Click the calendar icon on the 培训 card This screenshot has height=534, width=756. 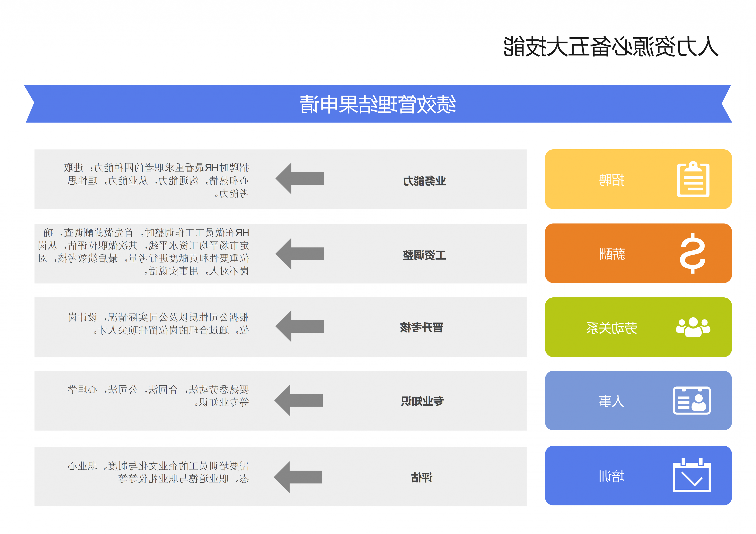(x=692, y=475)
